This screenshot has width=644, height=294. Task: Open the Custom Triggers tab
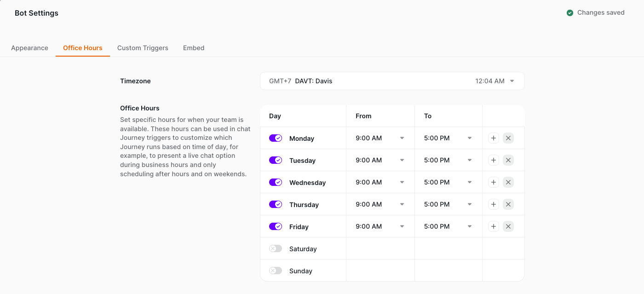[x=143, y=48]
